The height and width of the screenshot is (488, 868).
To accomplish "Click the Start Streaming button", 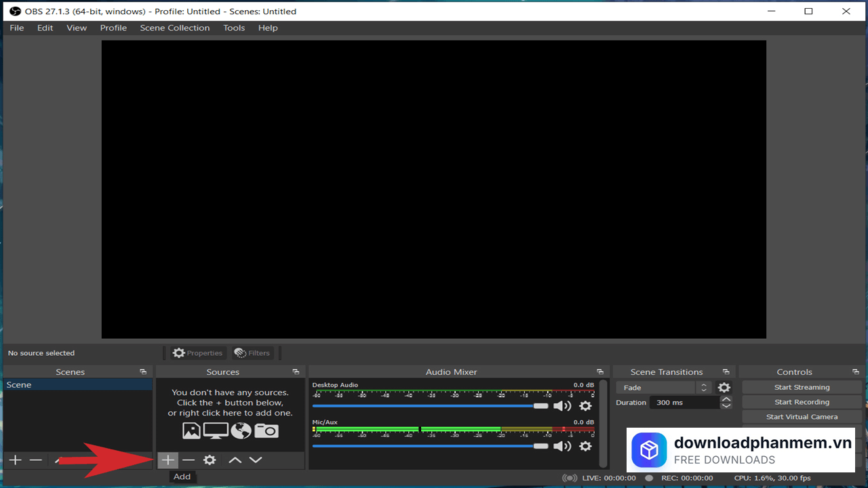I will pos(802,387).
